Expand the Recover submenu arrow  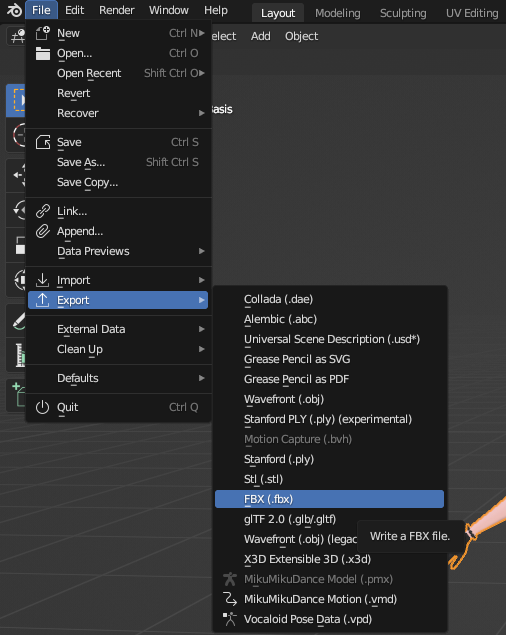[202, 113]
